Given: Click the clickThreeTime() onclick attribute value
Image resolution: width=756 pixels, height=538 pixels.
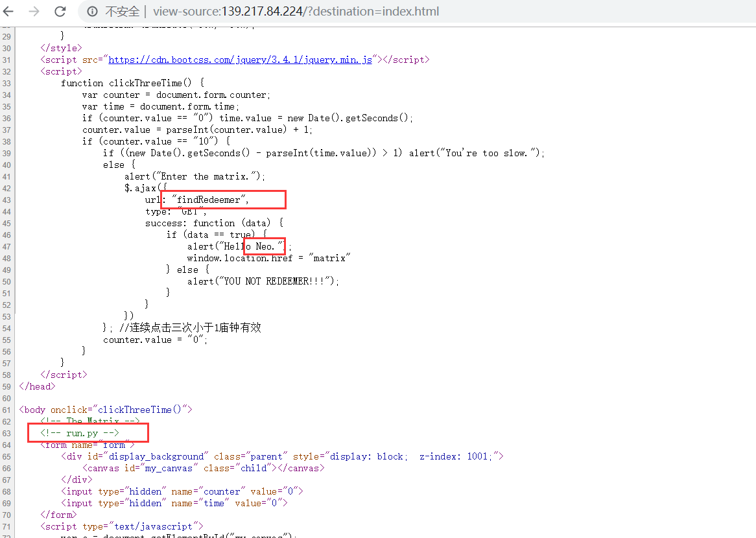Looking at the screenshot, I should point(142,410).
